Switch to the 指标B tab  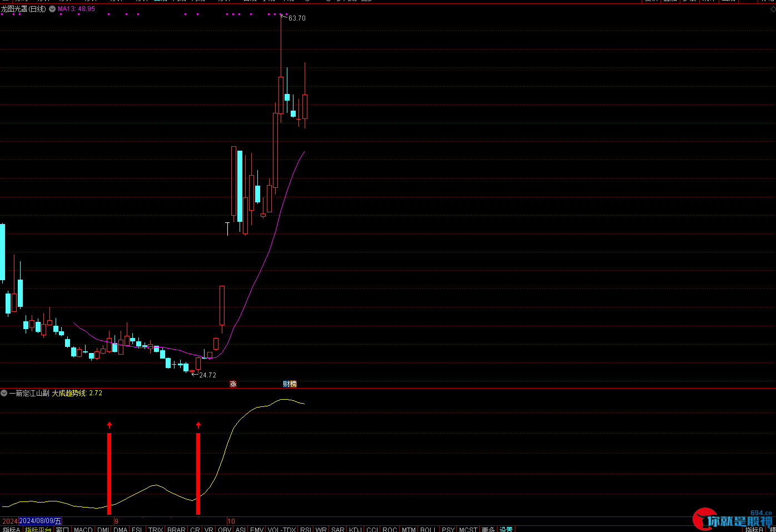coord(754,529)
